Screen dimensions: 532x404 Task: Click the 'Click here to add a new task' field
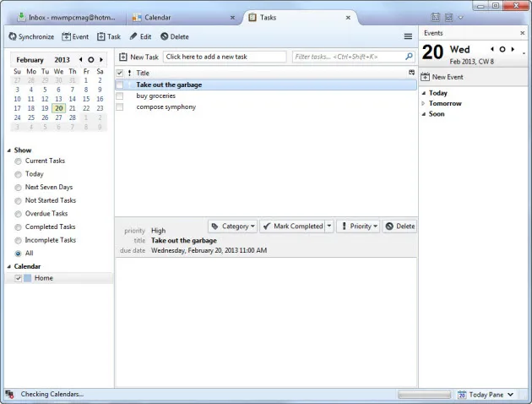(x=225, y=57)
